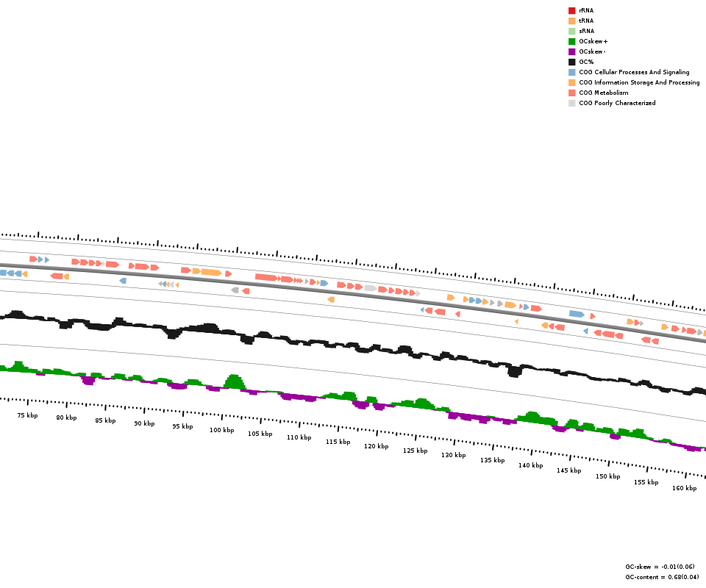Click the red rRNA legend swatch

pos(571,10)
